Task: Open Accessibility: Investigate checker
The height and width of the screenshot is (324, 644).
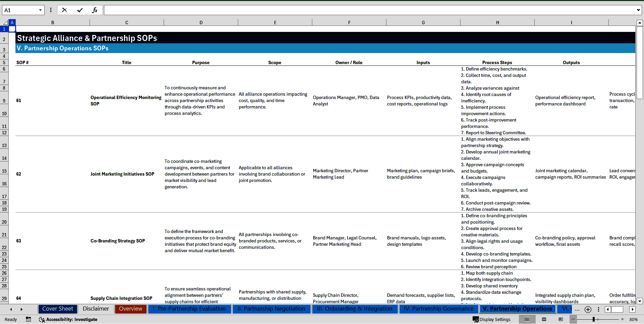Action: click(x=68, y=319)
